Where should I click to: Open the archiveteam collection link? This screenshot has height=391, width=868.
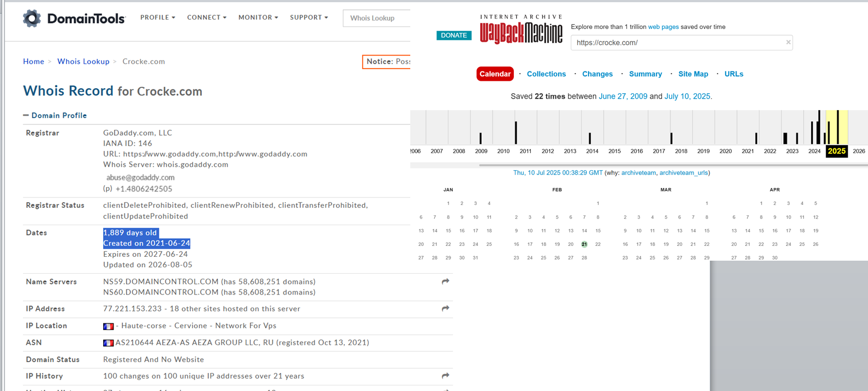tap(638, 172)
